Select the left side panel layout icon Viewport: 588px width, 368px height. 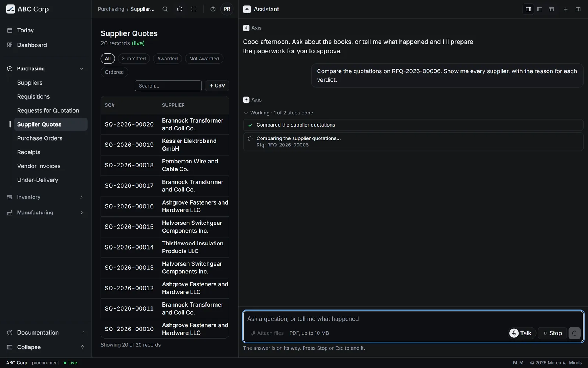click(x=540, y=9)
